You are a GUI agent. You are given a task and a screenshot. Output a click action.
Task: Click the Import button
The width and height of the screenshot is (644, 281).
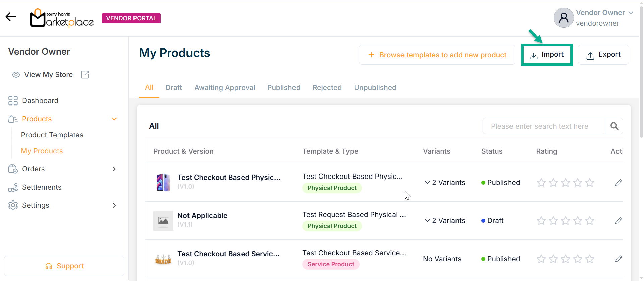click(546, 55)
